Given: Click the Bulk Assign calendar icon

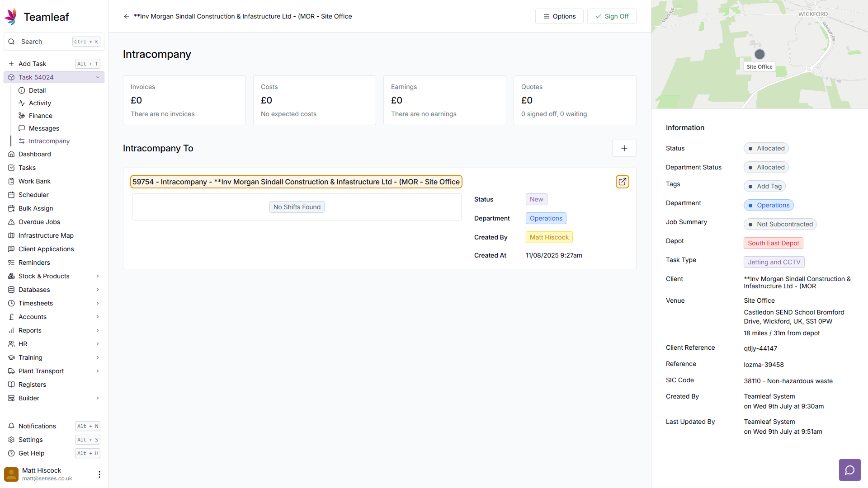Looking at the screenshot, I should (x=11, y=208).
